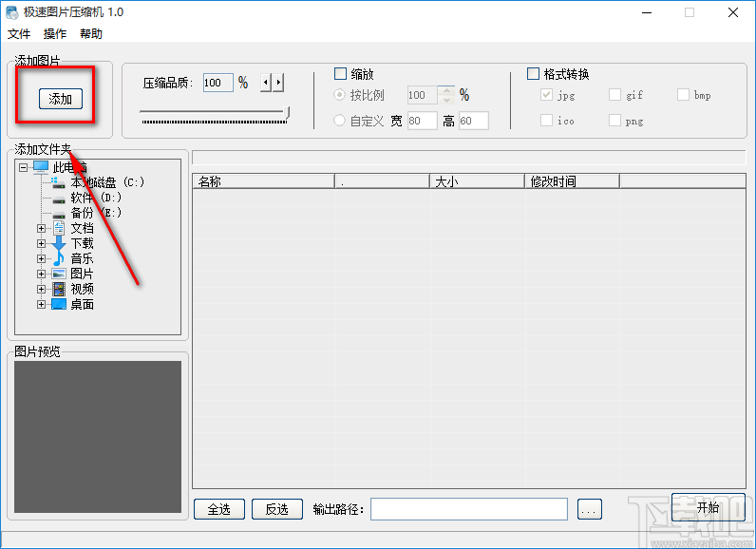The height and width of the screenshot is (549, 756).
Task: Click the 图片 pictures folder icon
Action: tap(59, 274)
